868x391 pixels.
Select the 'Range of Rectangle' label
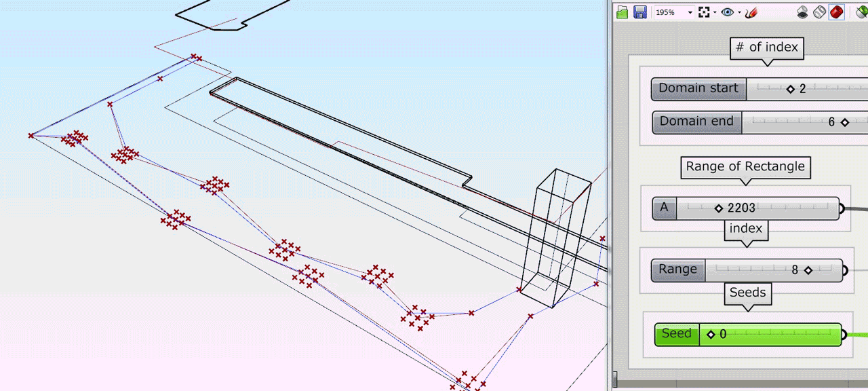[x=745, y=167]
